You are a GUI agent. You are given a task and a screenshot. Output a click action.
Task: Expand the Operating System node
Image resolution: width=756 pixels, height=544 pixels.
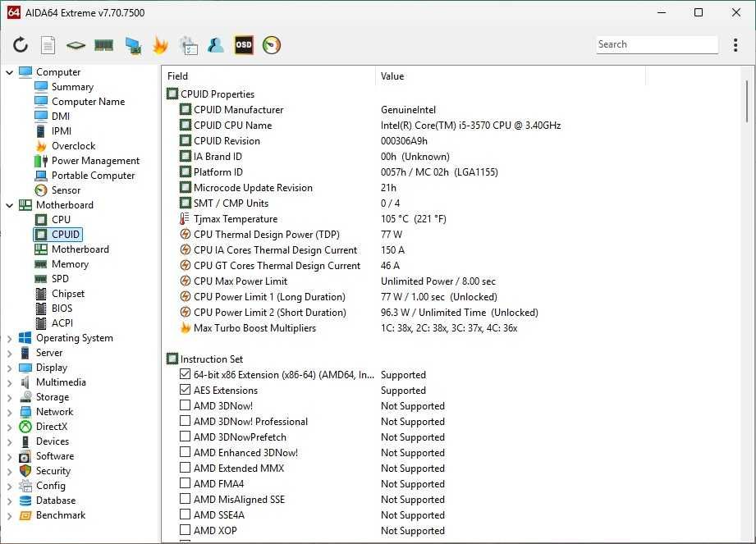pyautogui.click(x=9, y=339)
